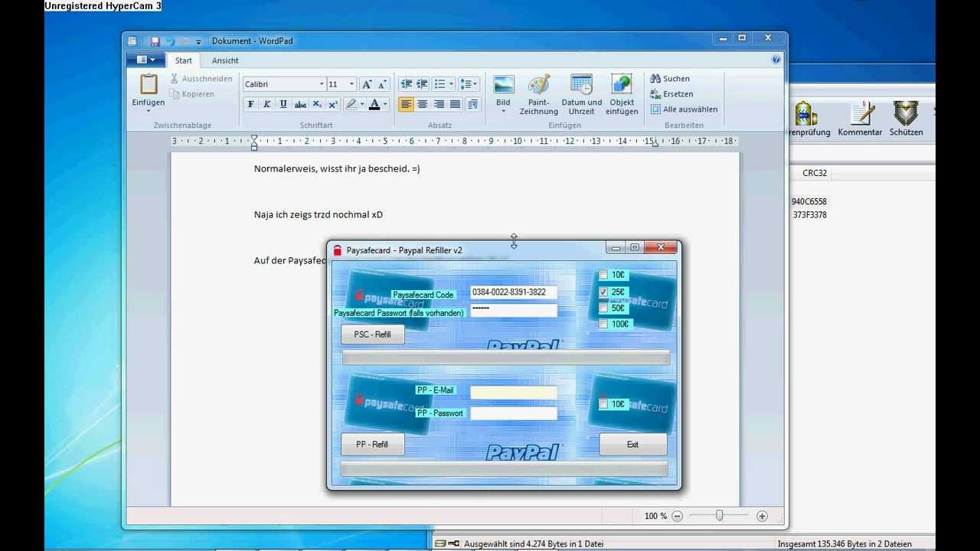Click Ersetzen in the Bearbeiten group

pos(671,94)
